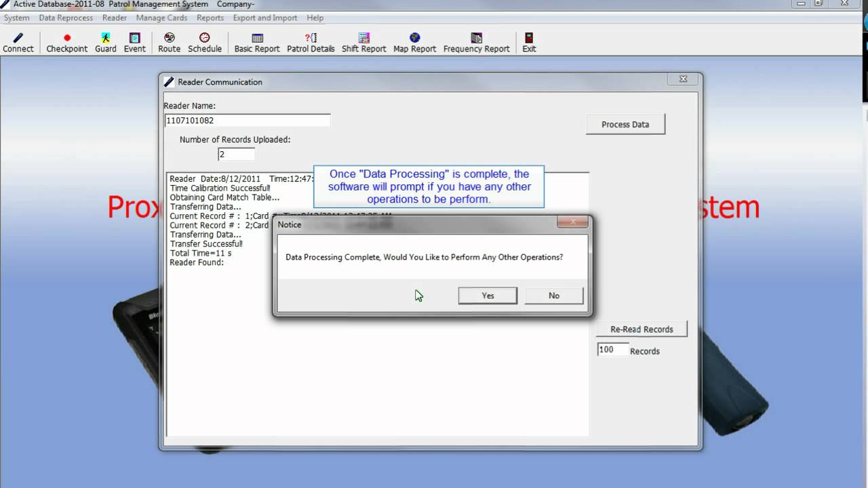This screenshot has width=868, height=488.
Task: Open the System menu
Action: pyautogui.click(x=17, y=18)
